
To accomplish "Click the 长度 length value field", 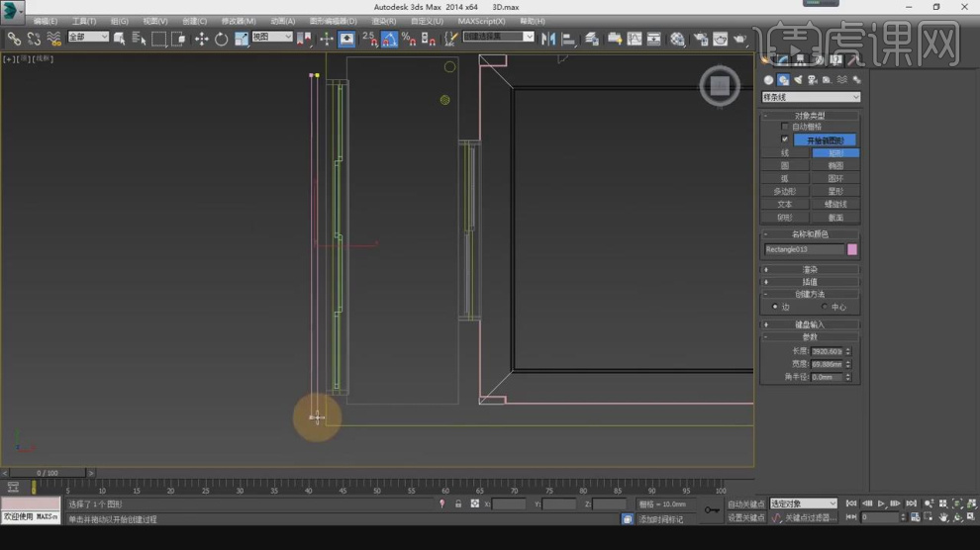I will pyautogui.click(x=827, y=351).
